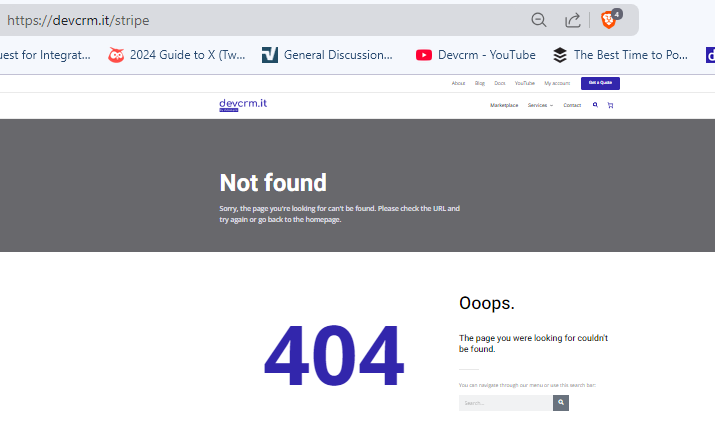Click the YouTube link in top bar

(524, 83)
